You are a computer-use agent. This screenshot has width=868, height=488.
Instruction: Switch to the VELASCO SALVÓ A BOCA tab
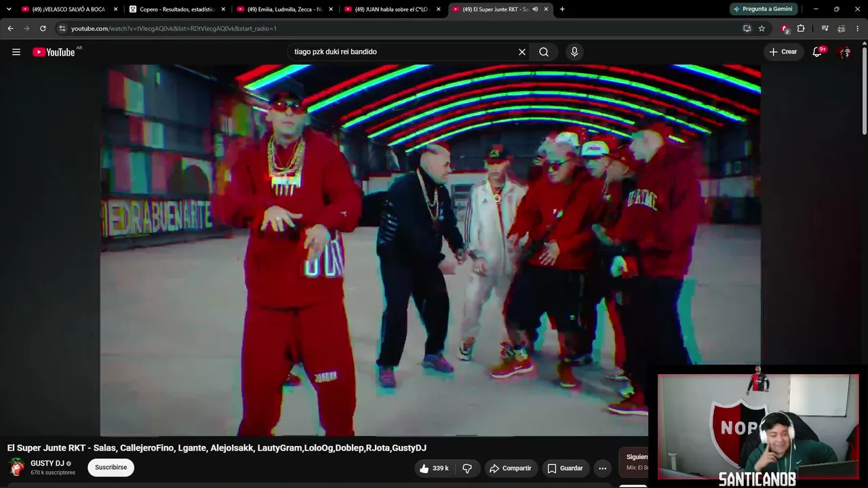[x=64, y=9]
